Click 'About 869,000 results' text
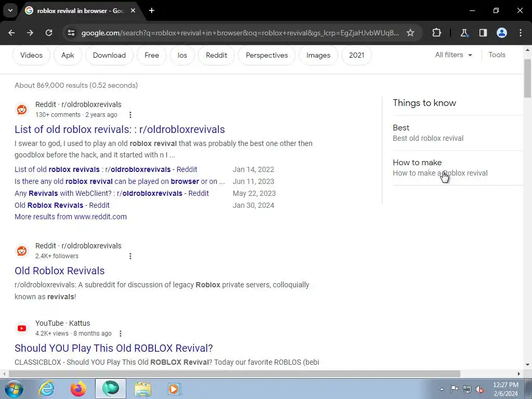Image resolution: width=532 pixels, height=399 pixels. point(76,86)
